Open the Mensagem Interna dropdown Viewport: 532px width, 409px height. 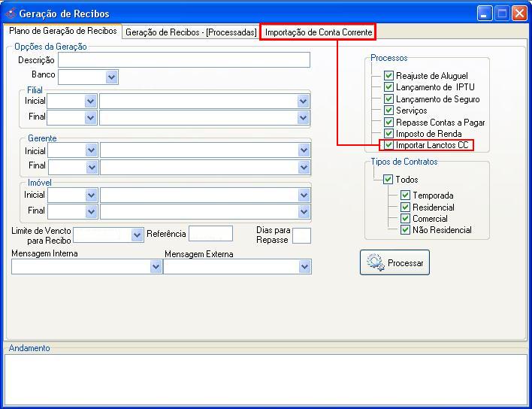coord(156,267)
